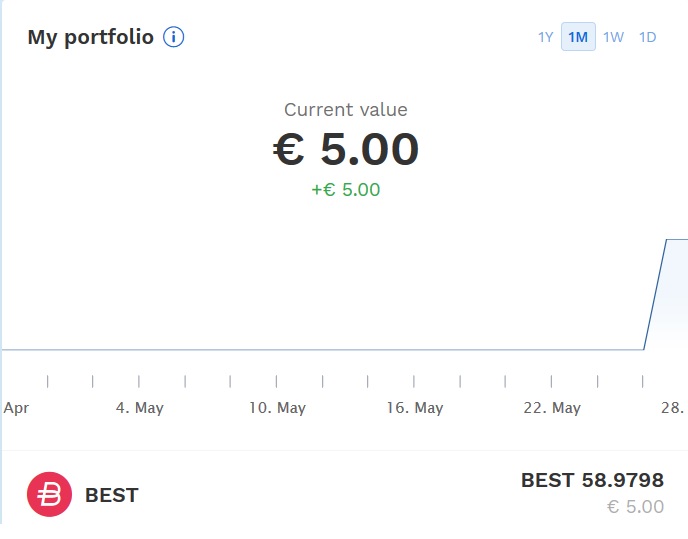Open the BEST asset name
688x539 pixels.
[x=111, y=495]
